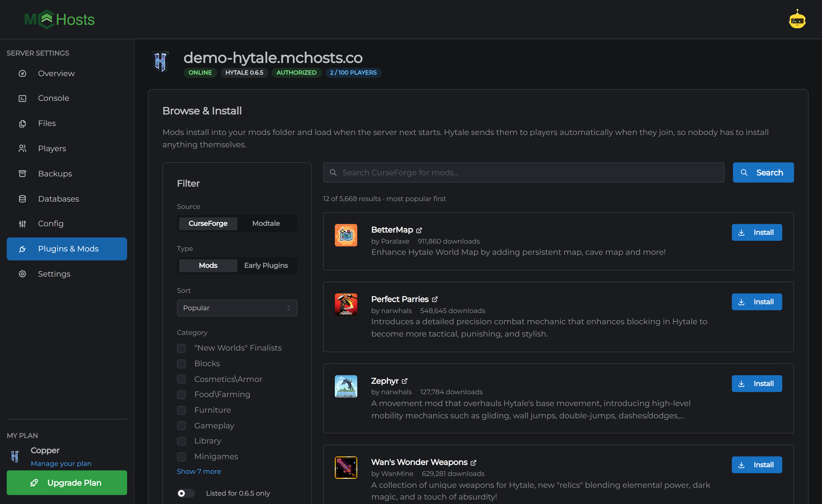Check the Blocks category

point(181,363)
